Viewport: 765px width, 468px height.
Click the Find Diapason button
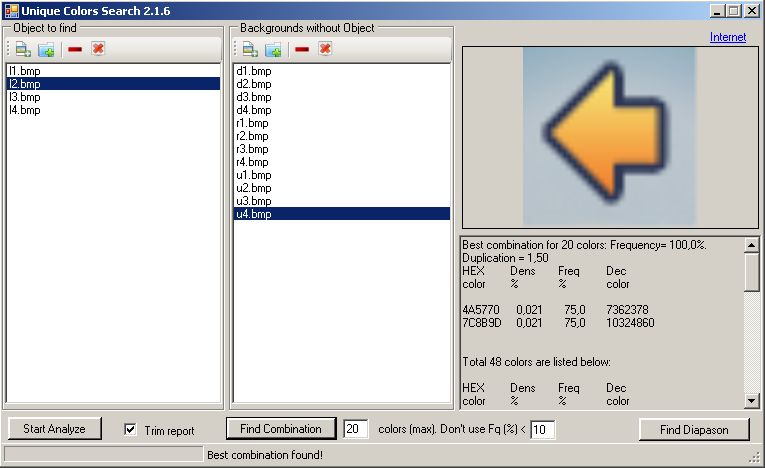(693, 429)
